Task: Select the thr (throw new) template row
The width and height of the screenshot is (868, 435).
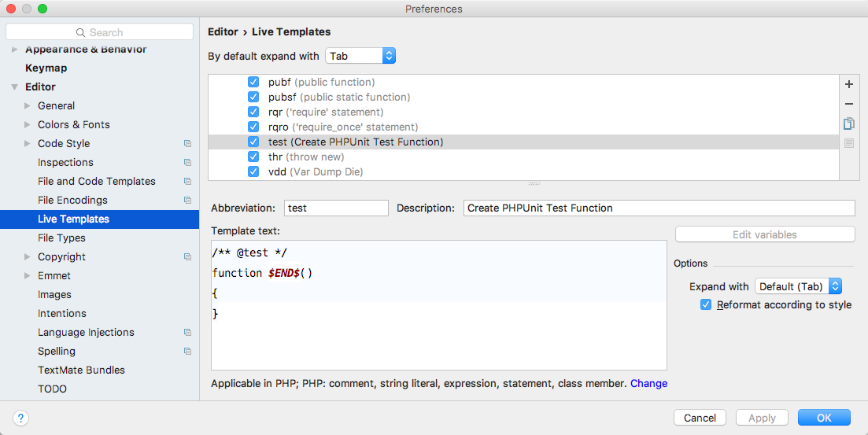Action: [523, 157]
